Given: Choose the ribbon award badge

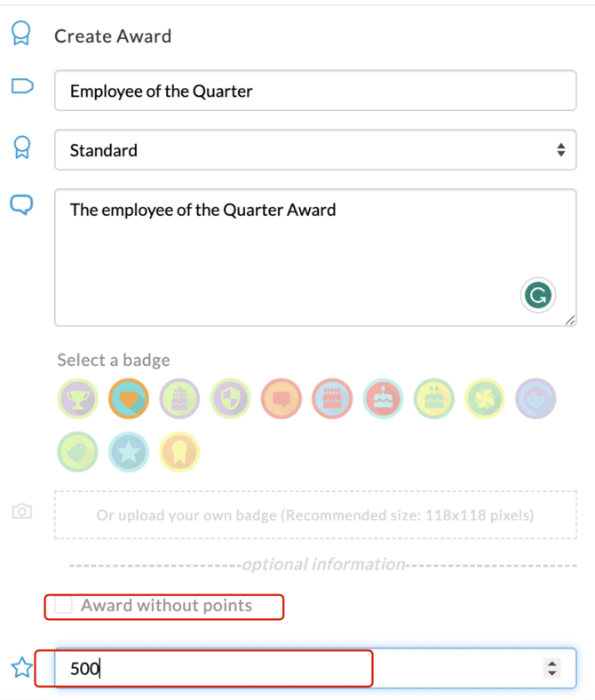Looking at the screenshot, I should (179, 452).
